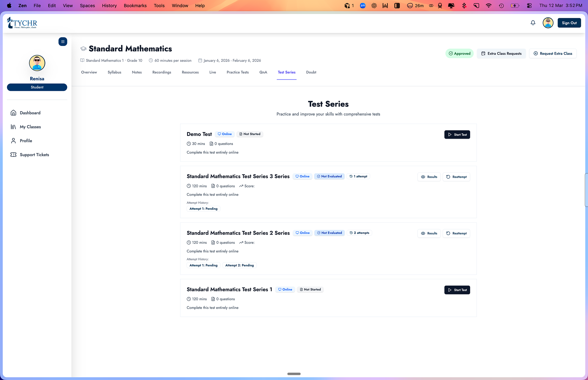The width and height of the screenshot is (588, 380).
Task: Switch to the Practice Tests tab
Action: click(237, 72)
